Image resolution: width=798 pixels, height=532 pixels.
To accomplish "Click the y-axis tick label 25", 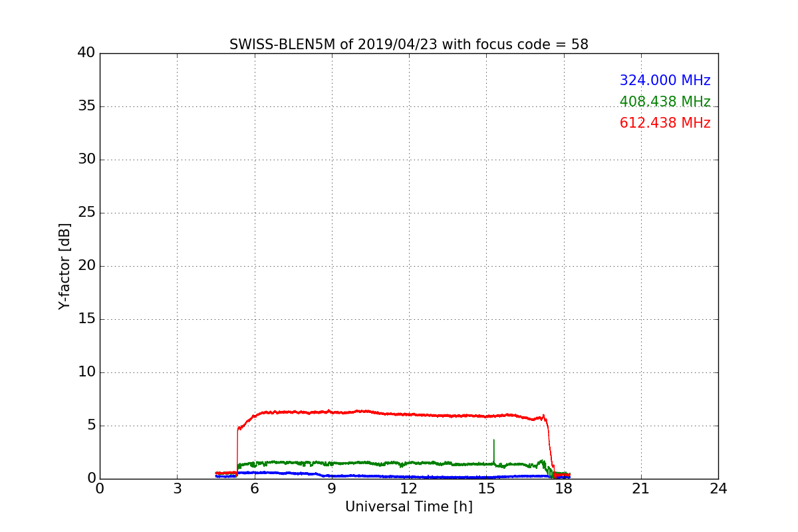I will click(x=86, y=213).
